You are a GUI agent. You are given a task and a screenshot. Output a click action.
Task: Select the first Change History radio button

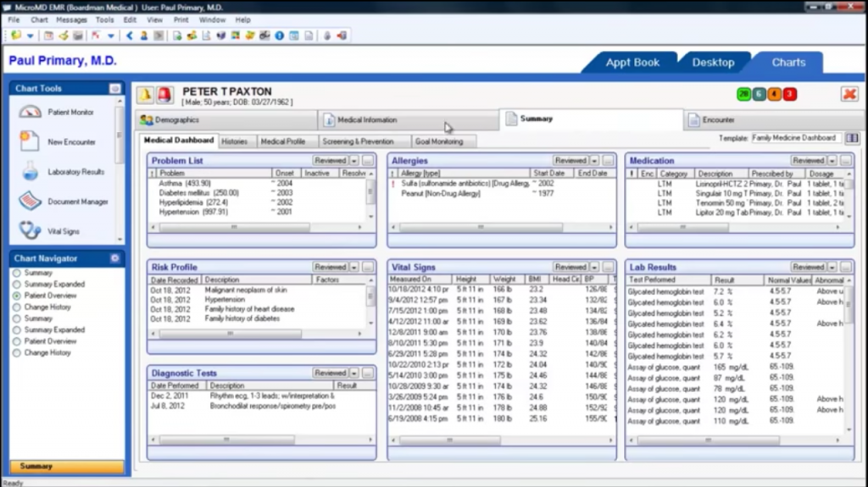[x=17, y=307]
